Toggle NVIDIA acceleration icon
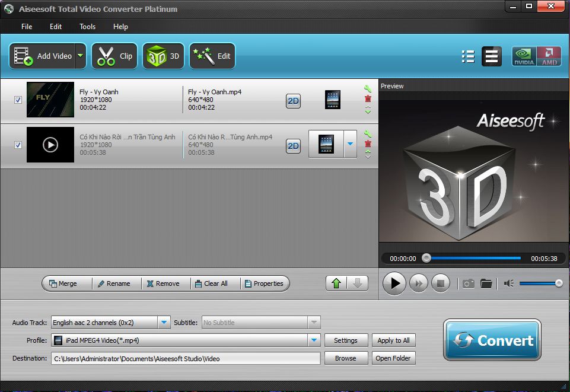Screen dimensions: 570x392 click(524, 56)
